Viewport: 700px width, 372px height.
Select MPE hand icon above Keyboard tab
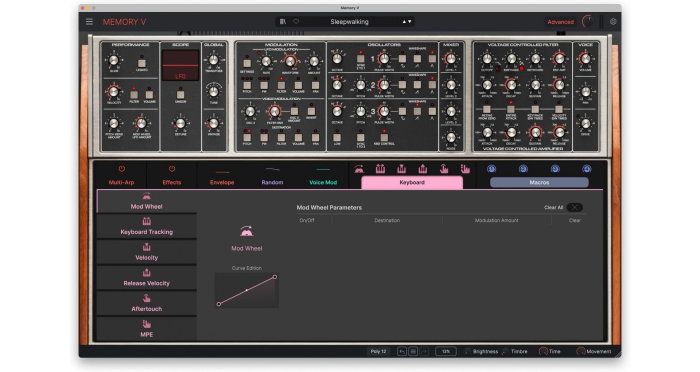pyautogui.click(x=465, y=169)
